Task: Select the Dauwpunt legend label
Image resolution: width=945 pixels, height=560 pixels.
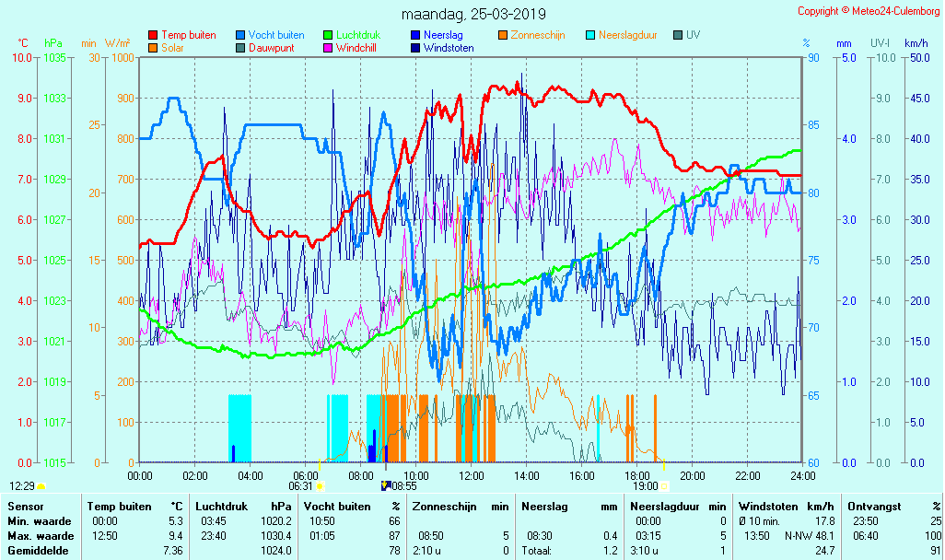Action: point(272,48)
